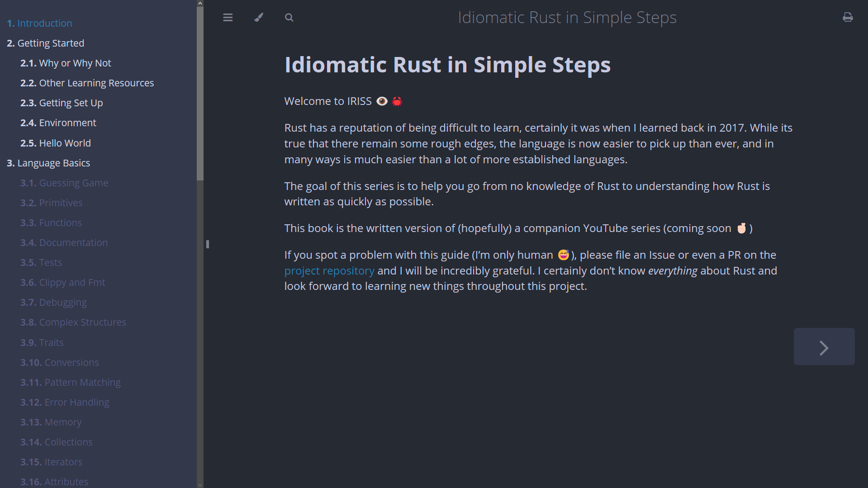
Task: Select Guessing Game draft chapter
Action: (x=64, y=183)
